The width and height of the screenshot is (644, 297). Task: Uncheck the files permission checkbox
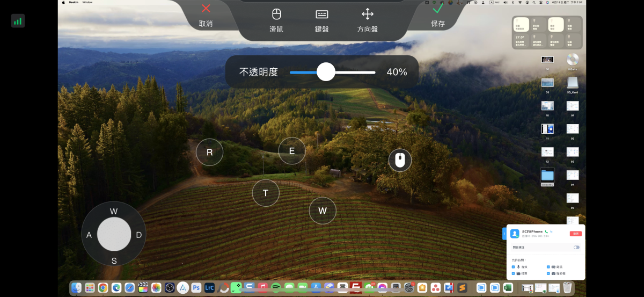514,274
